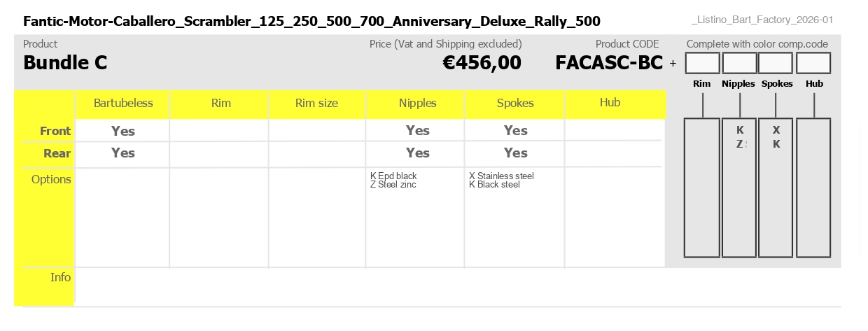Click the Rim color code input box
The height and width of the screenshot is (331, 868).
coord(702,63)
